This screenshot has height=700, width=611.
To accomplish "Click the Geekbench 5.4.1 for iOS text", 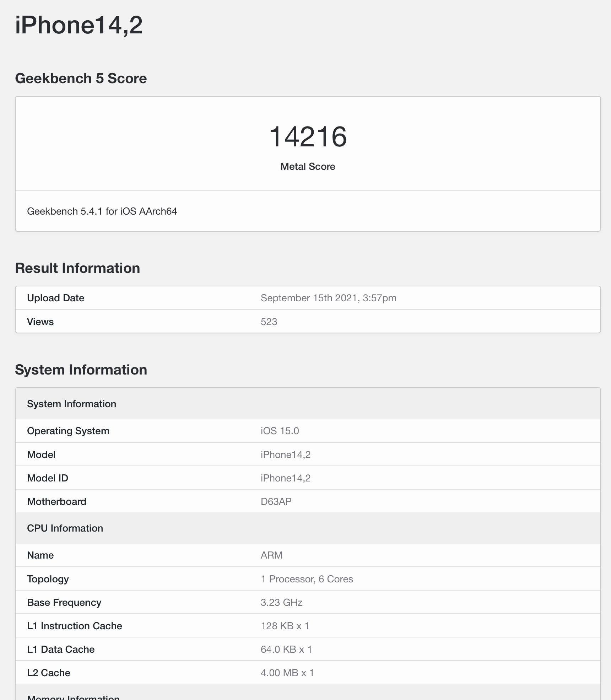I will 103,211.
